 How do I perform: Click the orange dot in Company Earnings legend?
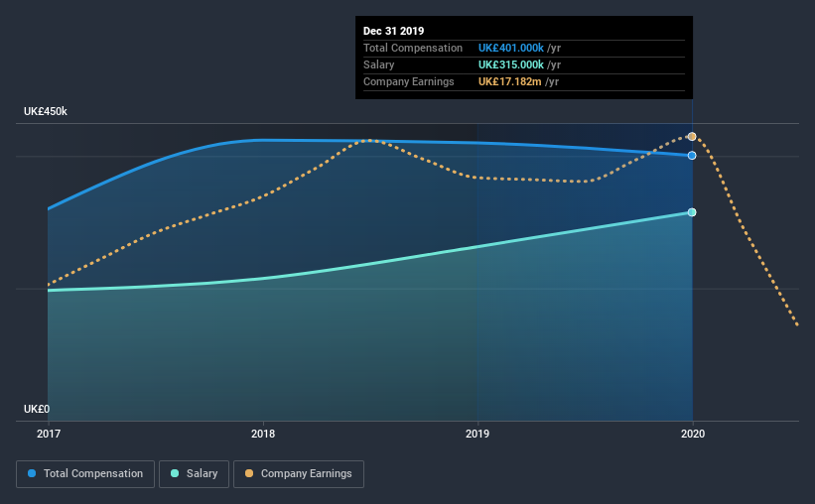pyautogui.click(x=249, y=473)
